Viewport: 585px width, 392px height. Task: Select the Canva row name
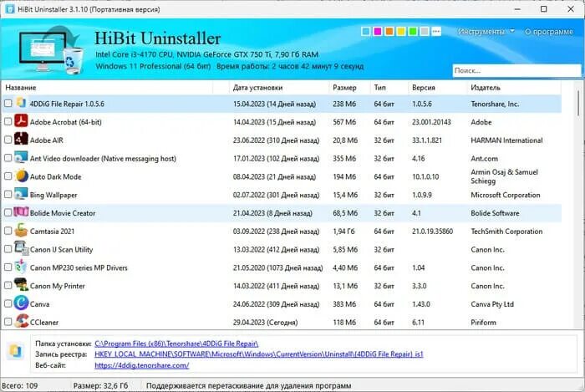click(39, 304)
